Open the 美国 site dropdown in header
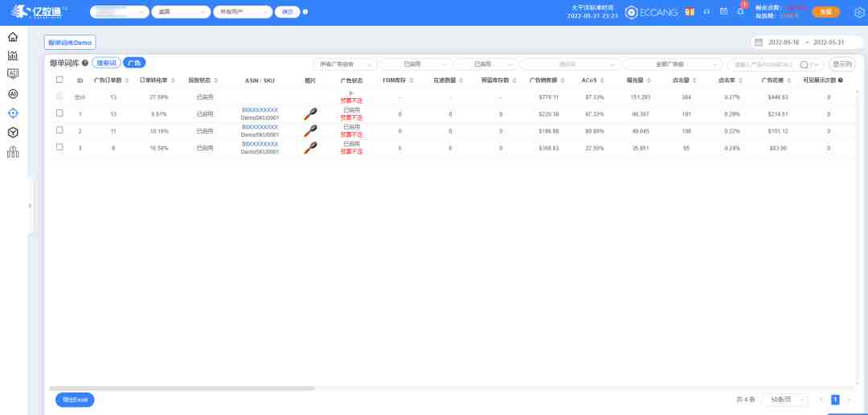868x415 pixels. pyautogui.click(x=181, y=11)
